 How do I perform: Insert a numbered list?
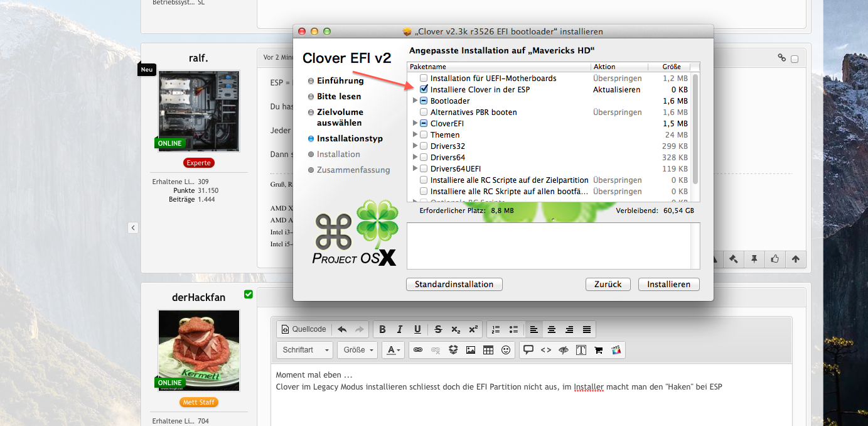tap(496, 329)
